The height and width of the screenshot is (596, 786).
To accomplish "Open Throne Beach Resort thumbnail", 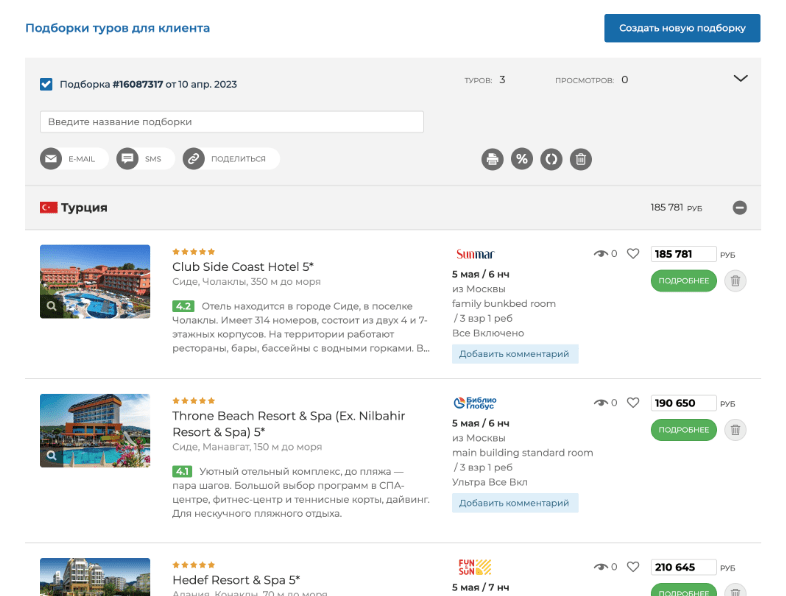I will [x=95, y=431].
